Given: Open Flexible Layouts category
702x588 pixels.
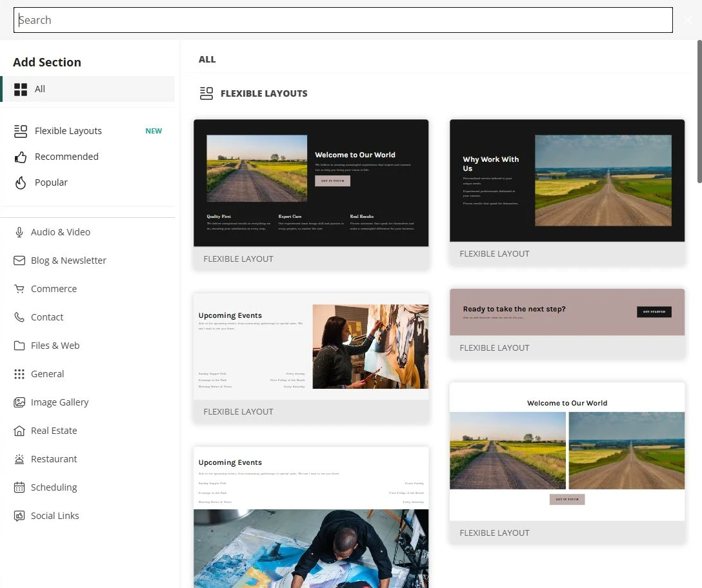Looking at the screenshot, I should pyautogui.click(x=88, y=131).
